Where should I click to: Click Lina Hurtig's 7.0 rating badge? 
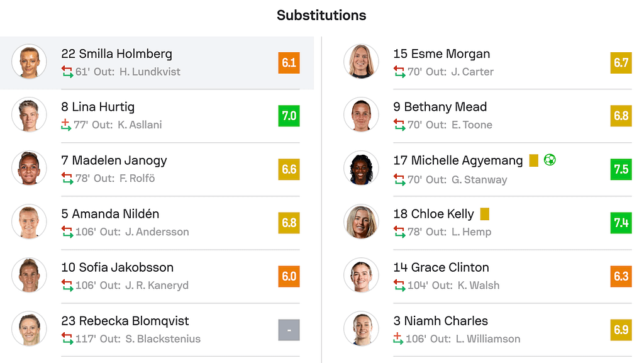pyautogui.click(x=289, y=116)
